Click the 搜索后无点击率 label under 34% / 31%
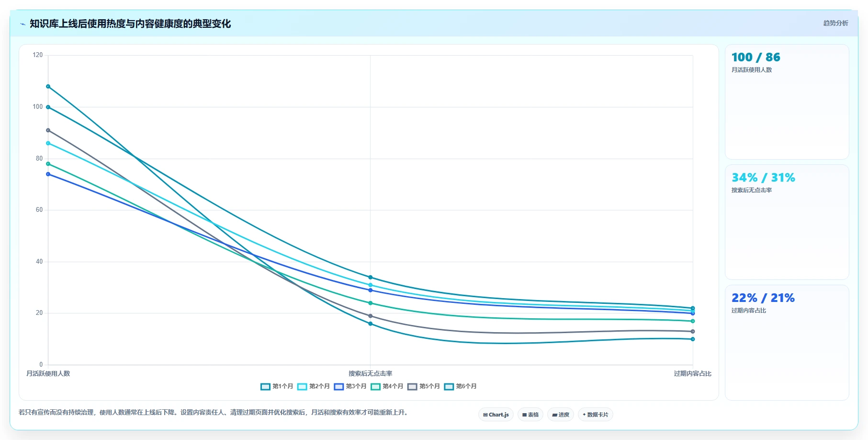This screenshot has width=868, height=440. 752,190
